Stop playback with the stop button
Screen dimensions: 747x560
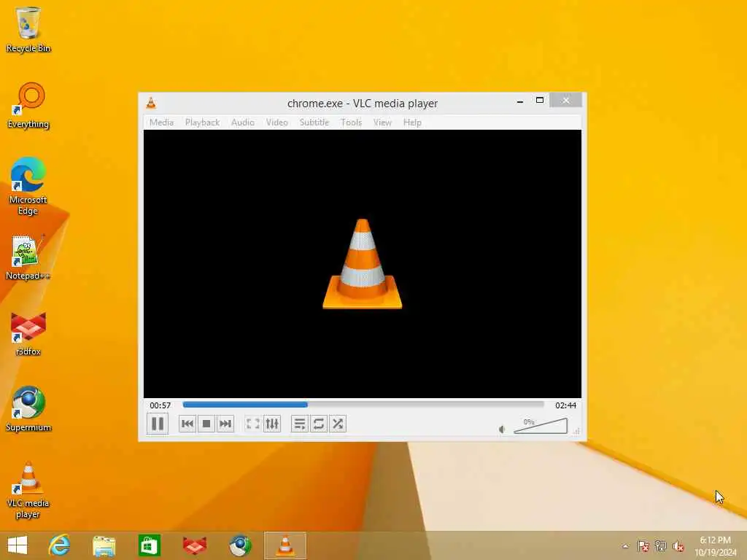click(206, 424)
